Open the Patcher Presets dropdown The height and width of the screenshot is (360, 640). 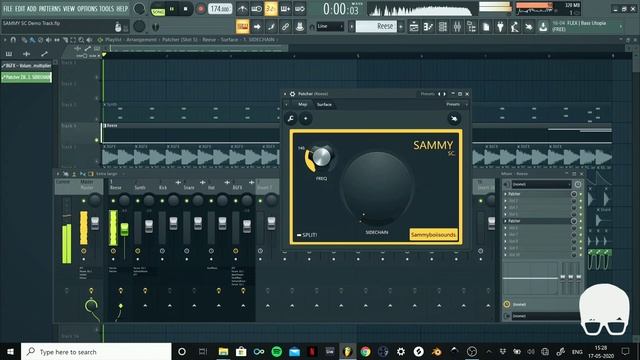coord(455,104)
